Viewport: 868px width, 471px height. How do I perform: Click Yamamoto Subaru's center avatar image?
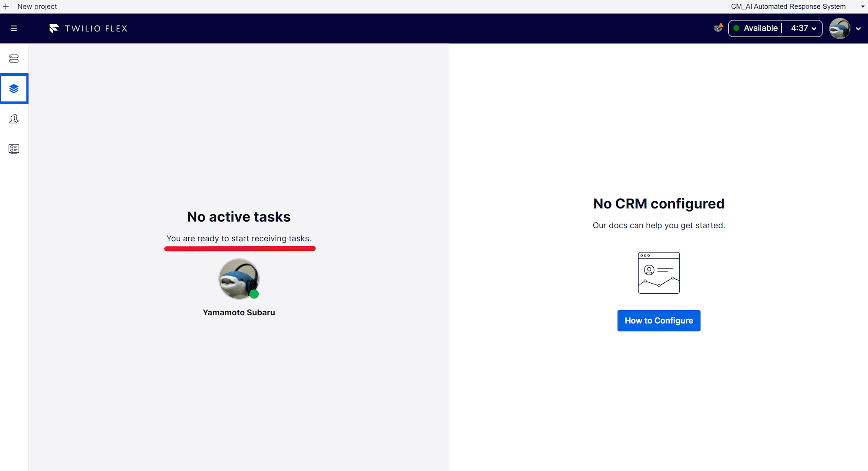point(239,279)
